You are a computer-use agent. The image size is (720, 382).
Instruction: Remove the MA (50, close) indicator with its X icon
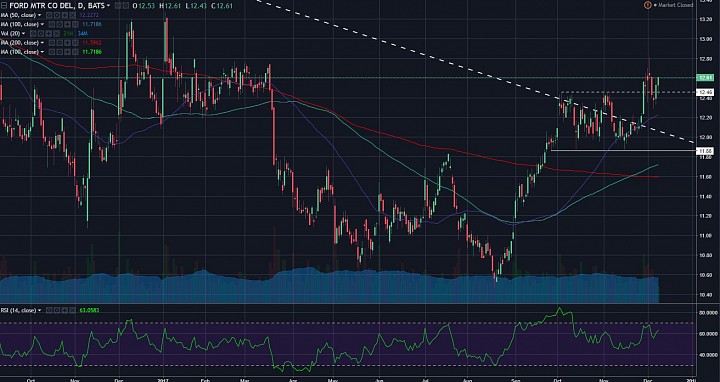(x=73, y=15)
